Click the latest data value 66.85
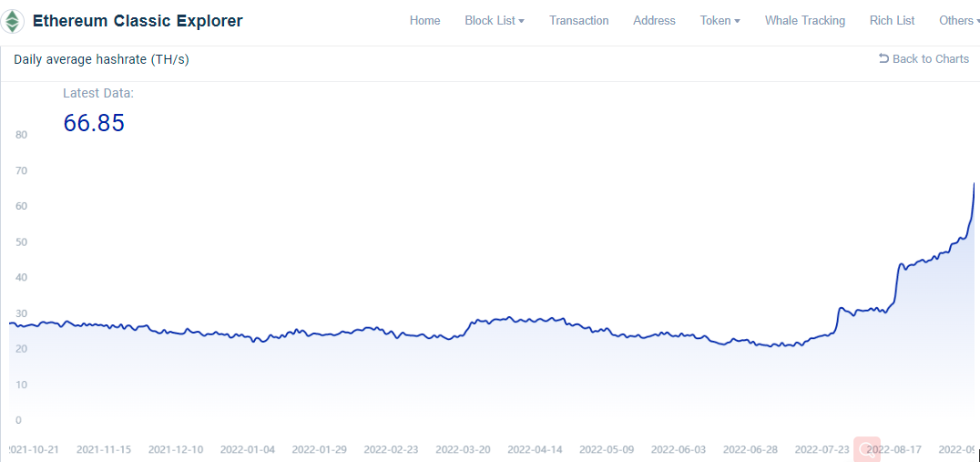 click(x=94, y=123)
